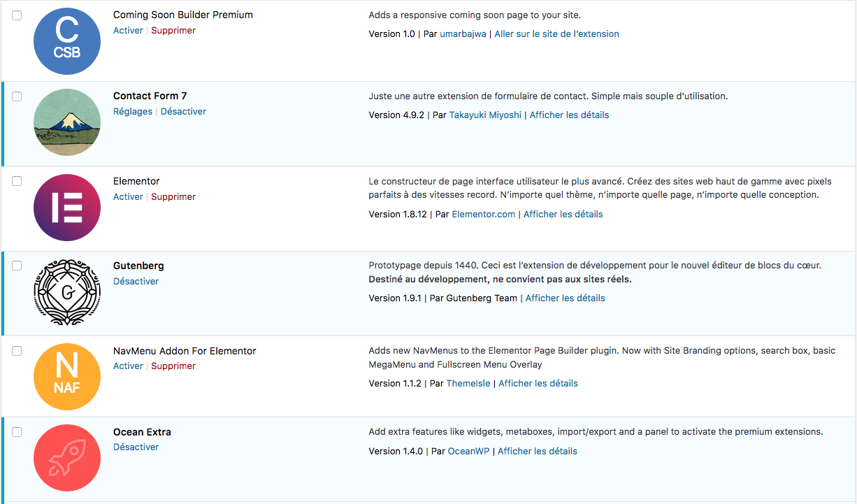
Task: Check the Contact Form 7 checkbox
Action: click(17, 96)
